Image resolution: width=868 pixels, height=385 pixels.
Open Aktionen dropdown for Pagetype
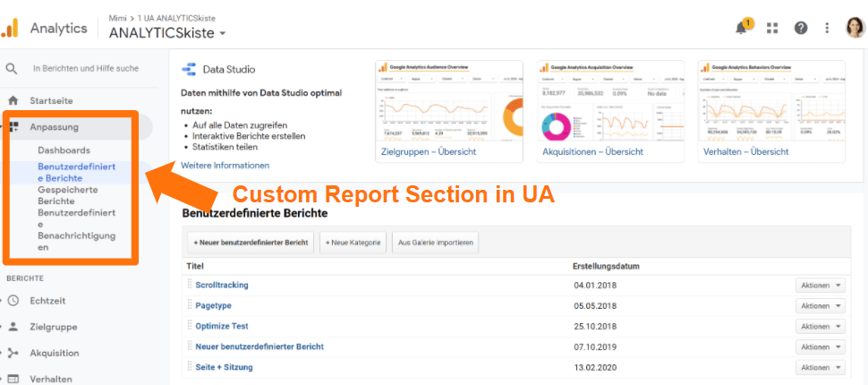(x=821, y=306)
